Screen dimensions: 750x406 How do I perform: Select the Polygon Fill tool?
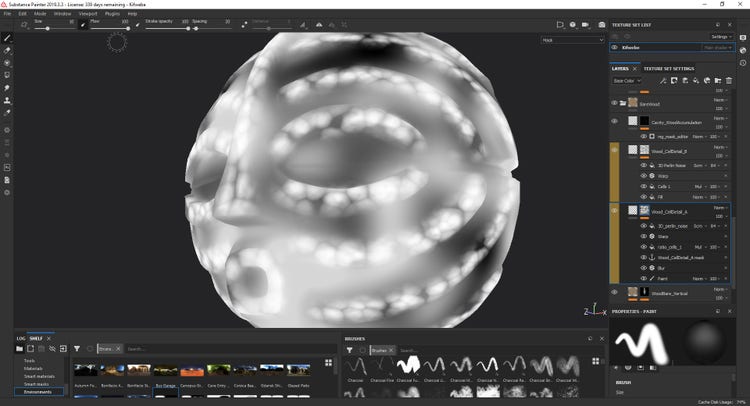point(7,75)
